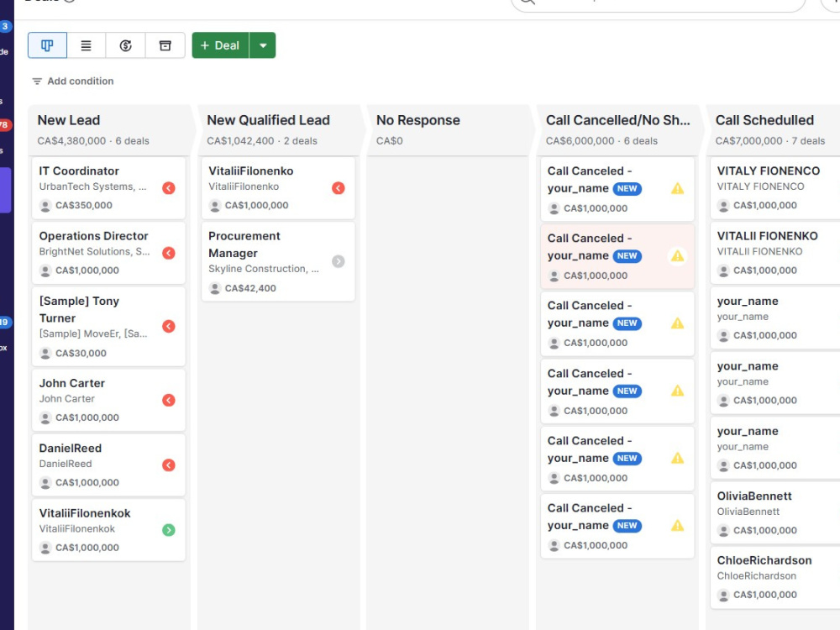Click green activity icon on VitaliiFilonenkok deal

169,530
